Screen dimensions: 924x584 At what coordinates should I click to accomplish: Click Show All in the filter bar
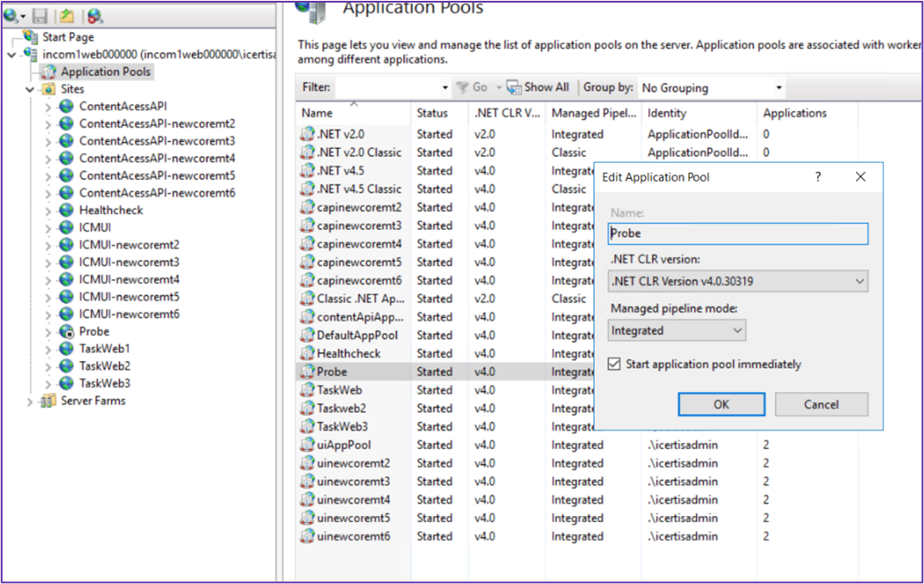point(538,87)
